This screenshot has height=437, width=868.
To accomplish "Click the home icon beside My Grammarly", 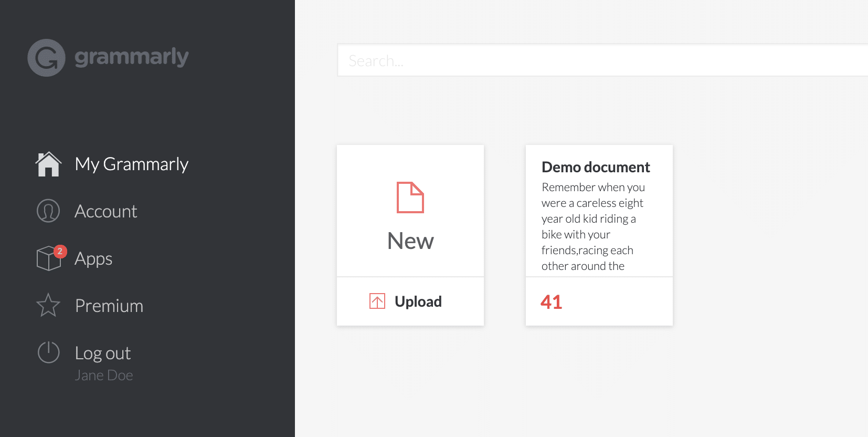I will [x=48, y=164].
